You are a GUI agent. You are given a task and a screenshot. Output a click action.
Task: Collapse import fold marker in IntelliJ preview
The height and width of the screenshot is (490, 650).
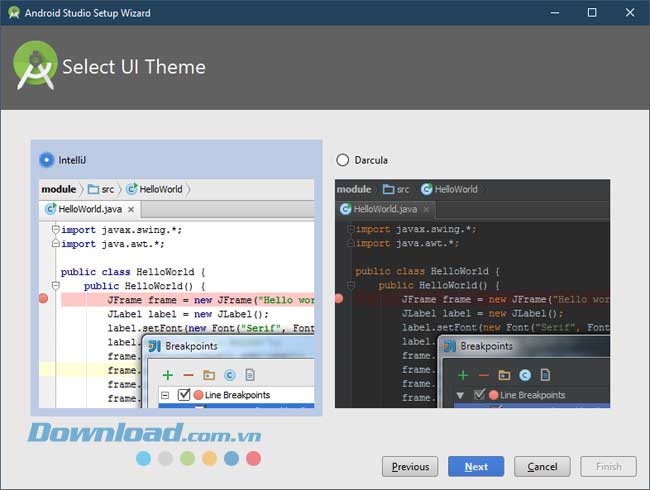[x=56, y=229]
